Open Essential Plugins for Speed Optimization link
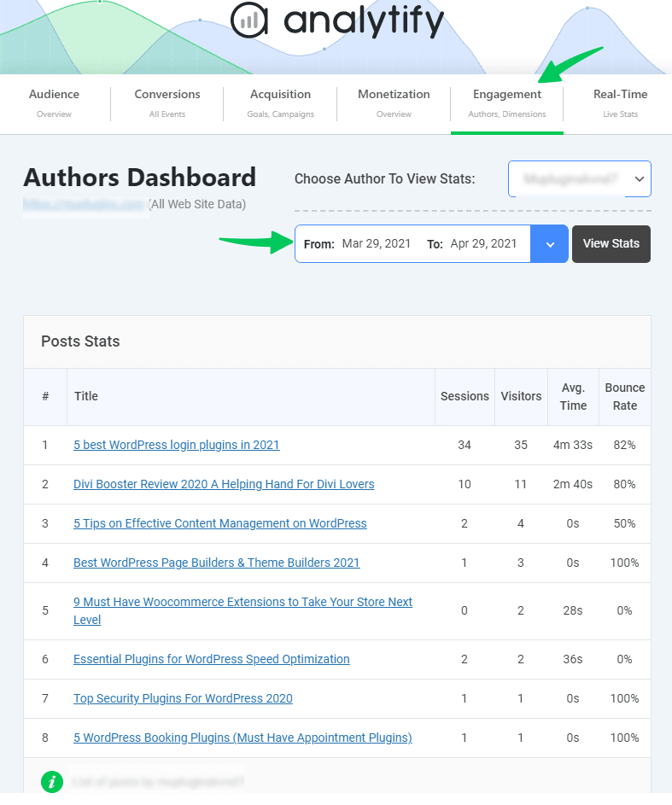This screenshot has width=672, height=805. (x=212, y=659)
